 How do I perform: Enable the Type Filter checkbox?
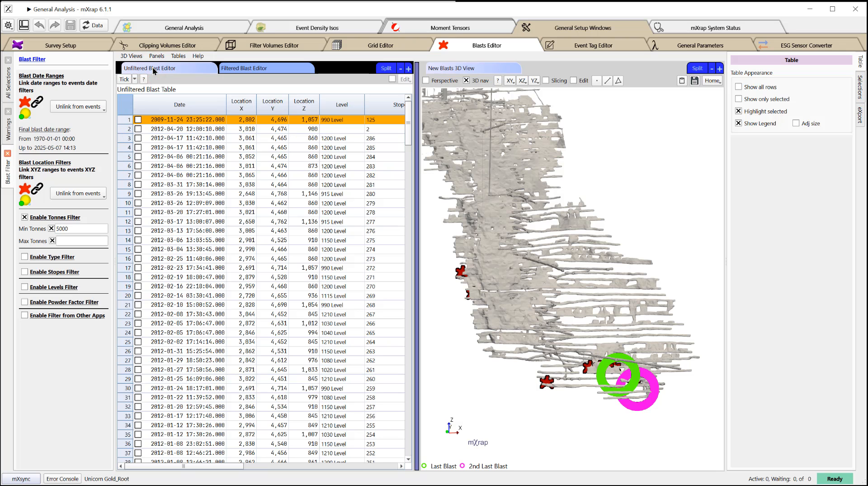point(25,257)
